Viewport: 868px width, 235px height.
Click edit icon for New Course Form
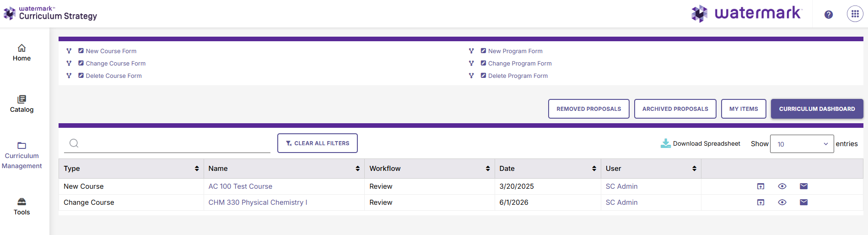click(81, 51)
